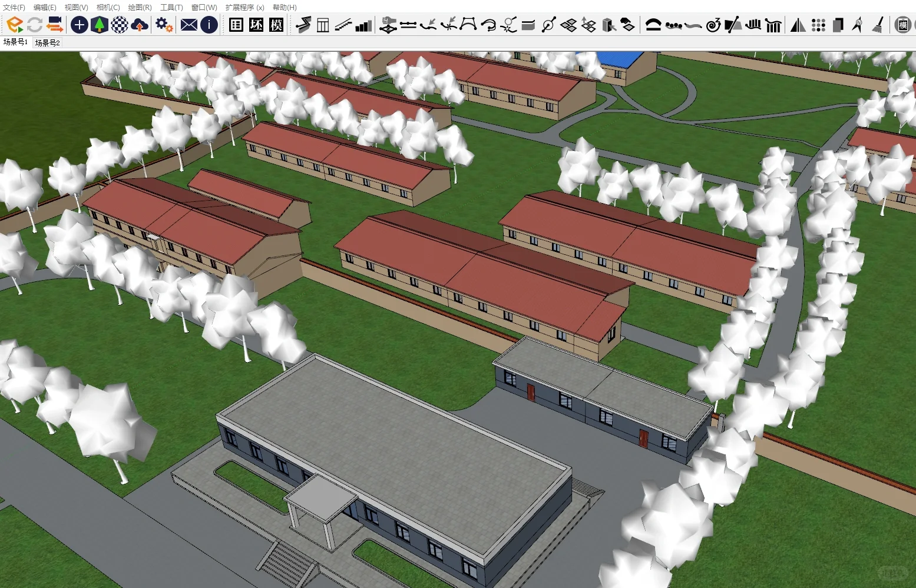Click the arch bridge shape icon

[x=653, y=25]
